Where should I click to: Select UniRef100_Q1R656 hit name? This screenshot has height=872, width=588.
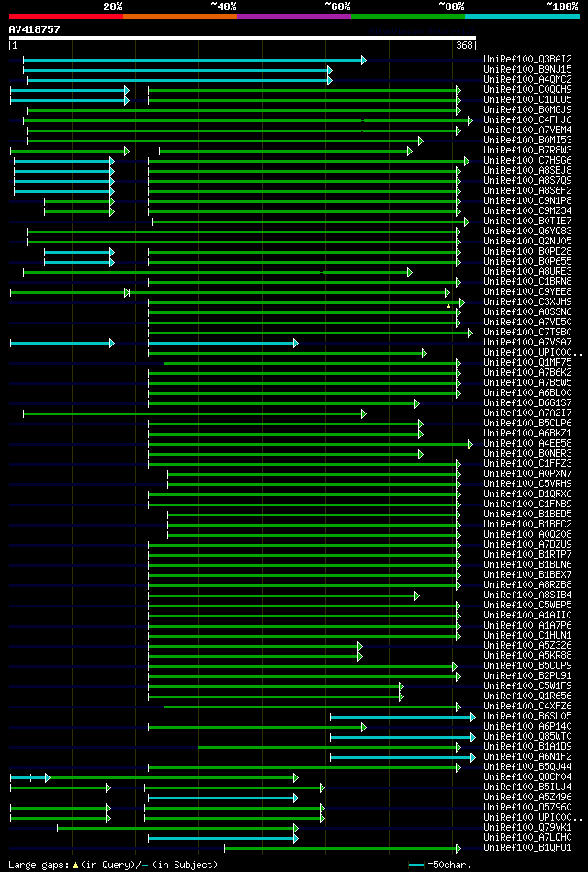coord(528,696)
